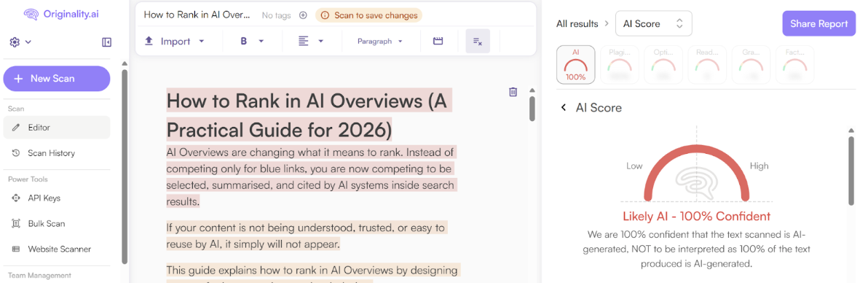Expand the chevron beside the settings gear
868x283 pixels.
[x=28, y=42]
